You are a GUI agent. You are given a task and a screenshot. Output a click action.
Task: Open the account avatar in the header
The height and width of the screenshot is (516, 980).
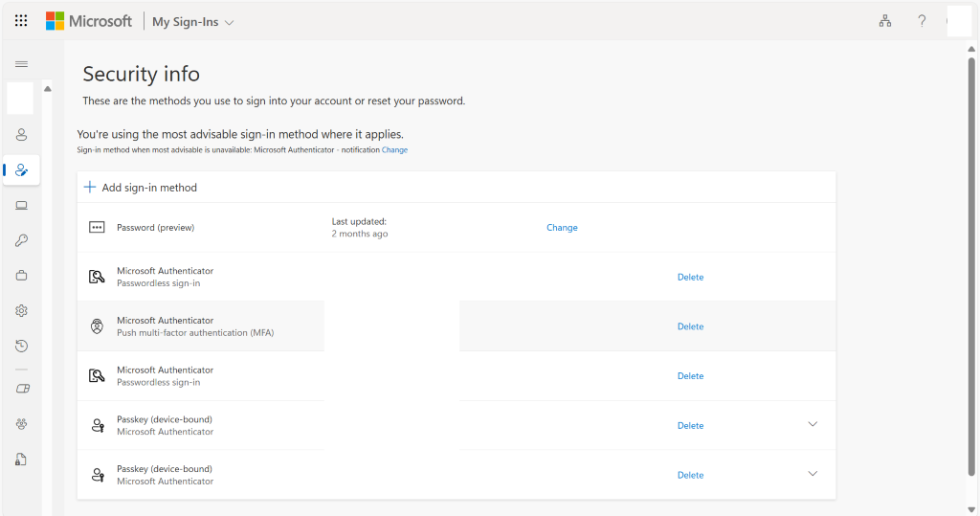pos(959,21)
